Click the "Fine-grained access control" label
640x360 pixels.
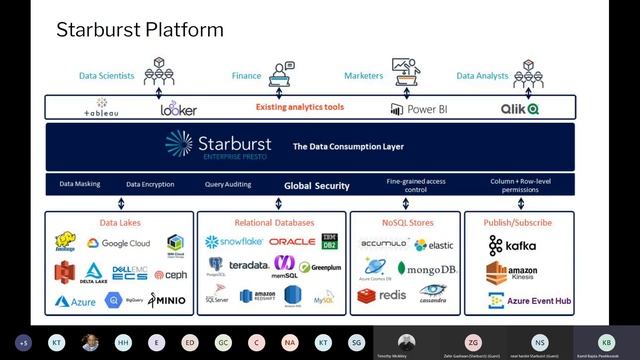pyautogui.click(x=416, y=185)
